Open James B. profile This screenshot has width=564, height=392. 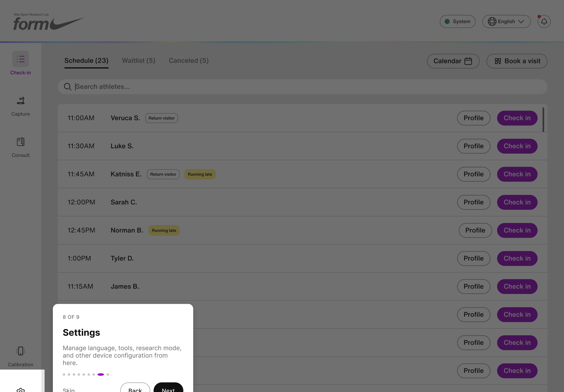[x=473, y=287]
